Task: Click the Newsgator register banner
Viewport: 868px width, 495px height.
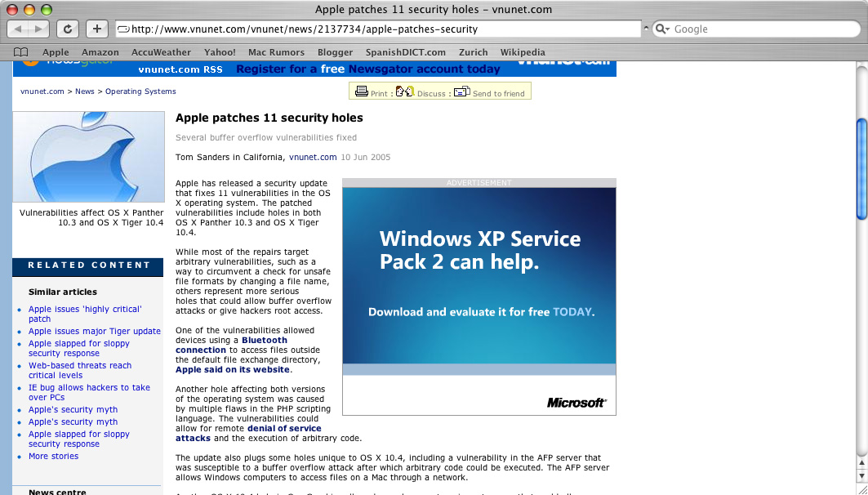Action: tap(368, 69)
